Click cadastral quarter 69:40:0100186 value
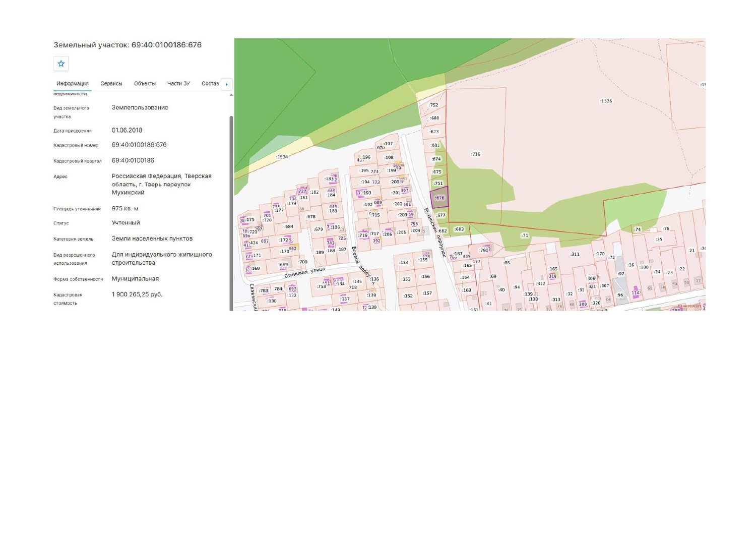 (x=133, y=160)
